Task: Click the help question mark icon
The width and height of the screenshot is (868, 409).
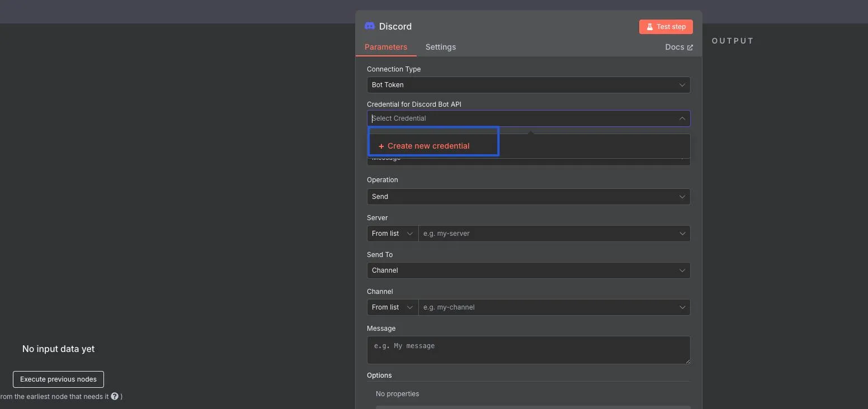Action: pyautogui.click(x=115, y=396)
